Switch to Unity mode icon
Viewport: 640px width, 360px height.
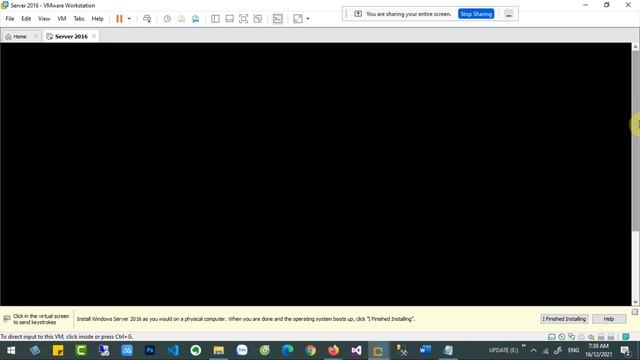pos(258,19)
